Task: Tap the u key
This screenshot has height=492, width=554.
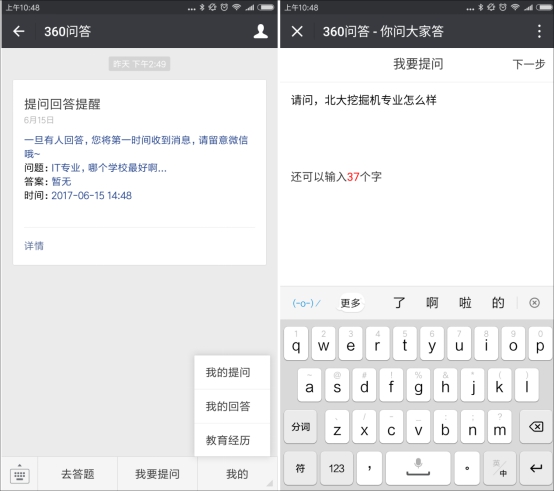Action: [459, 344]
